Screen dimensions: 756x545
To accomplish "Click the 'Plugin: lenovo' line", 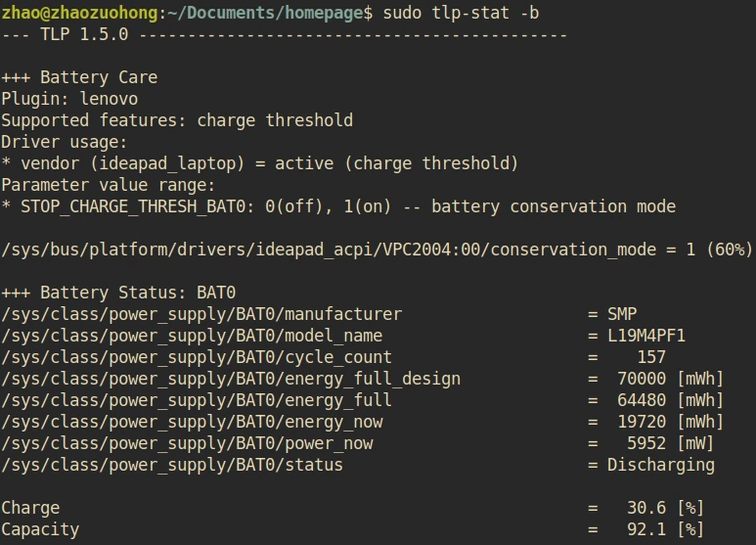I will (x=69, y=99).
